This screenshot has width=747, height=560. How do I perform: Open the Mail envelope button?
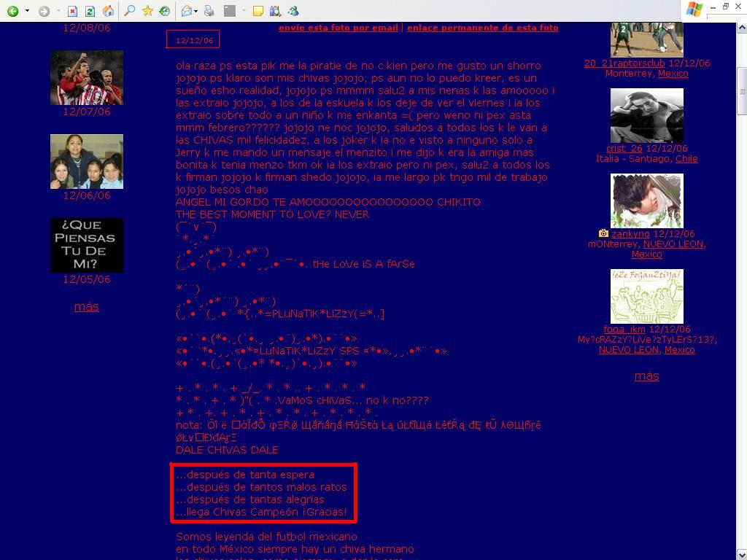coord(187,11)
